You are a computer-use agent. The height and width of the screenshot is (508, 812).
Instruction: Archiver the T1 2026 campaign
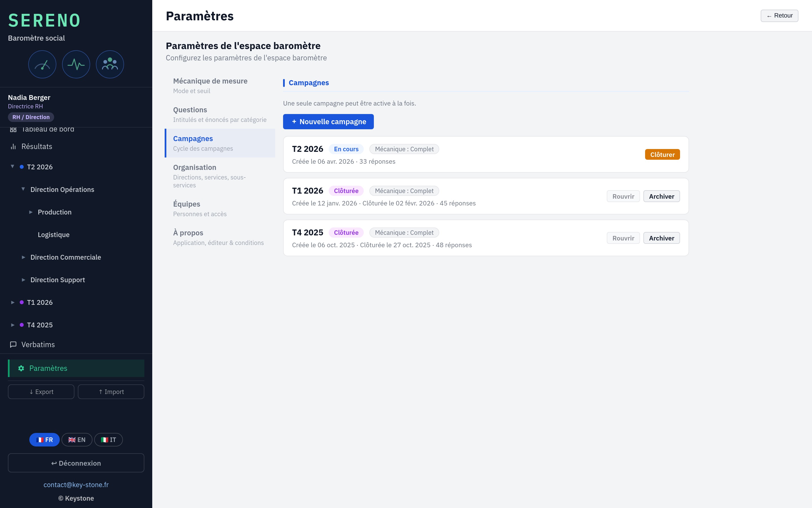point(662,196)
